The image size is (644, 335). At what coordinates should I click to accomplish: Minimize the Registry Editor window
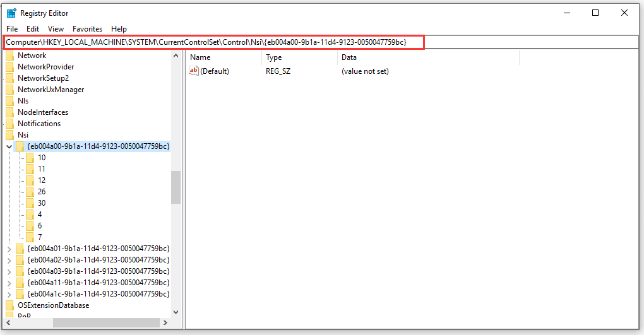click(x=567, y=13)
